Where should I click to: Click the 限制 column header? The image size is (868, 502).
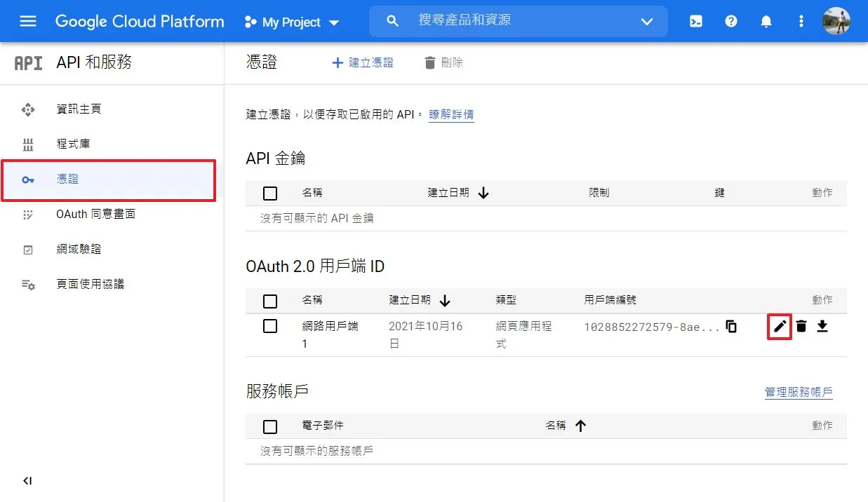click(x=599, y=193)
